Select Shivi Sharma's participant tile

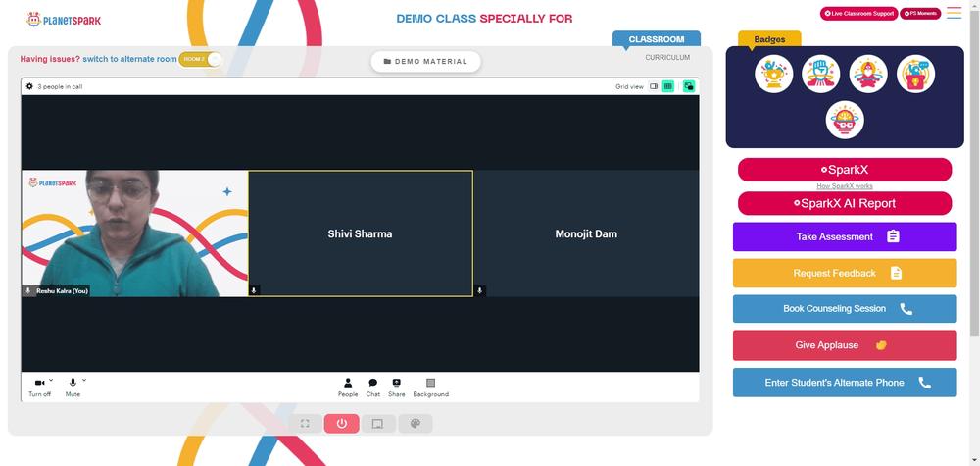coord(361,233)
